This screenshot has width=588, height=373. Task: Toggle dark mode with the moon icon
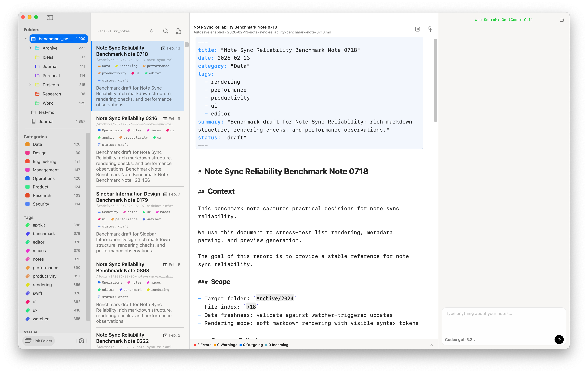click(x=152, y=31)
